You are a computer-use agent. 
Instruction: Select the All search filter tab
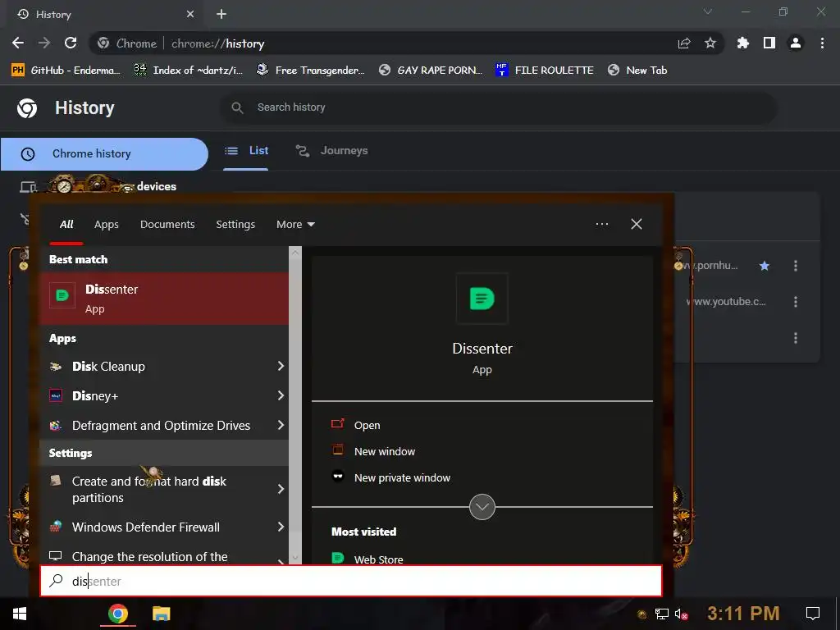[66, 225]
